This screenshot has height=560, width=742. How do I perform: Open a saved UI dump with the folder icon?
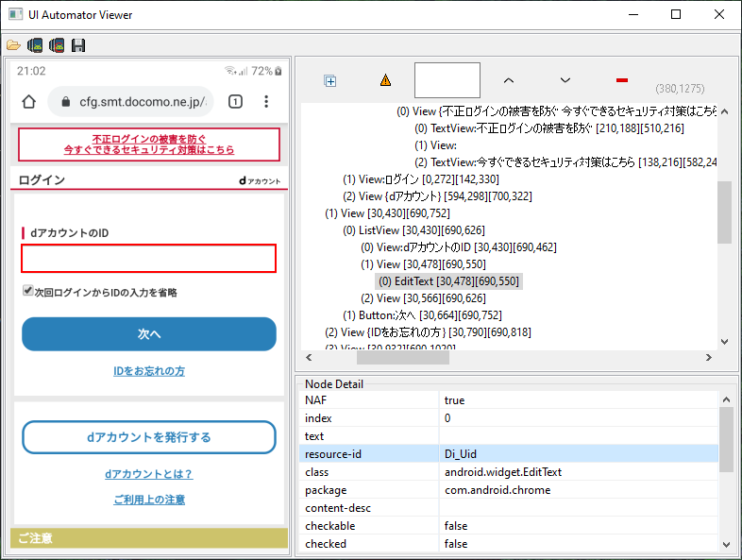[13, 45]
